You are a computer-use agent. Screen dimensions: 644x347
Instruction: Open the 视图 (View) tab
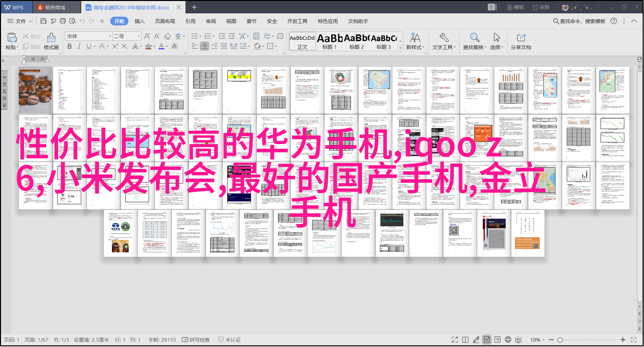point(231,21)
